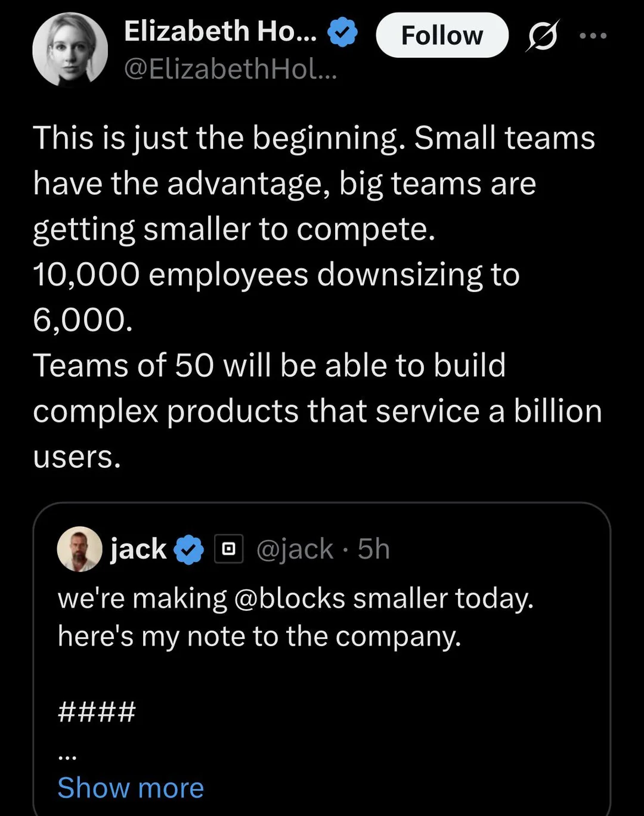Open the main tweet author's profile picture
Viewport: 644px width, 816px height.
70,50
